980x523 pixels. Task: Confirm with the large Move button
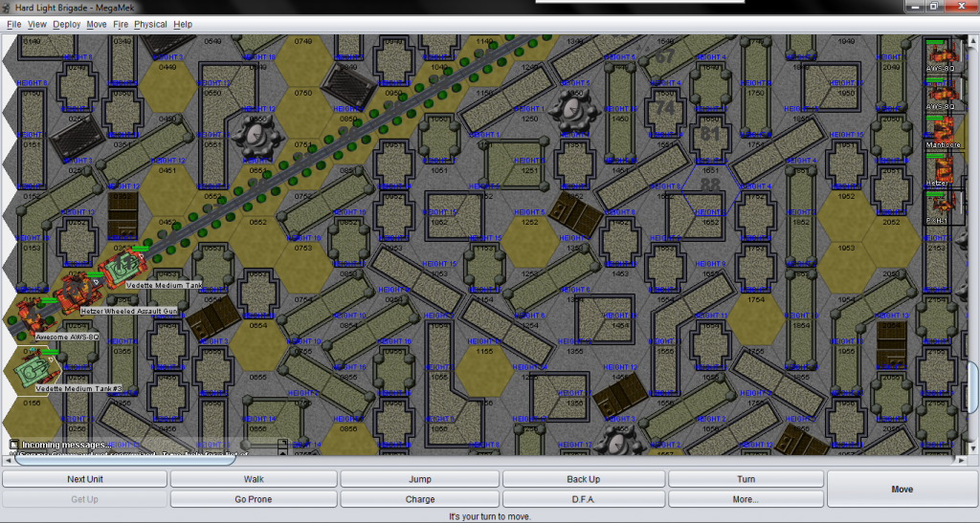pos(902,490)
